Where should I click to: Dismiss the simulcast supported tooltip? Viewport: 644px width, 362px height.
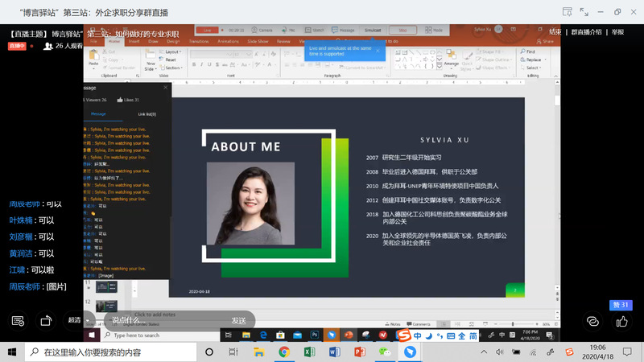pos(378,51)
